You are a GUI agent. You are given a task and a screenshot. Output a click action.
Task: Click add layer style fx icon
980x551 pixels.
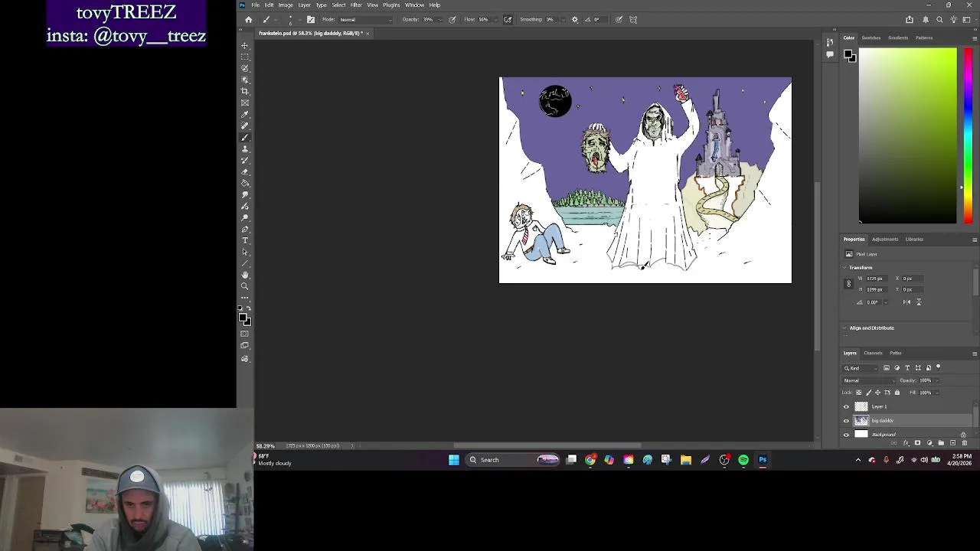pos(906,443)
